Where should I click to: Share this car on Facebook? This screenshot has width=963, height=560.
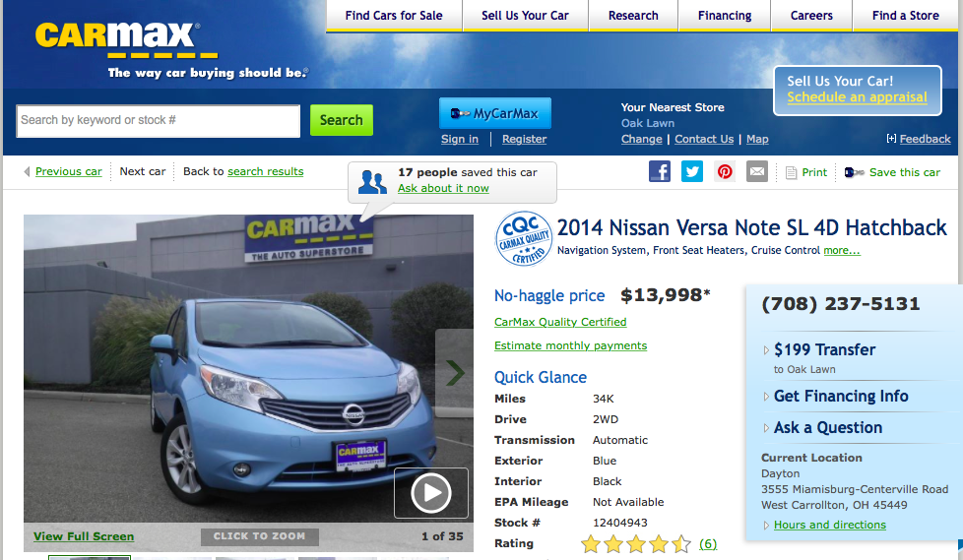pyautogui.click(x=660, y=171)
